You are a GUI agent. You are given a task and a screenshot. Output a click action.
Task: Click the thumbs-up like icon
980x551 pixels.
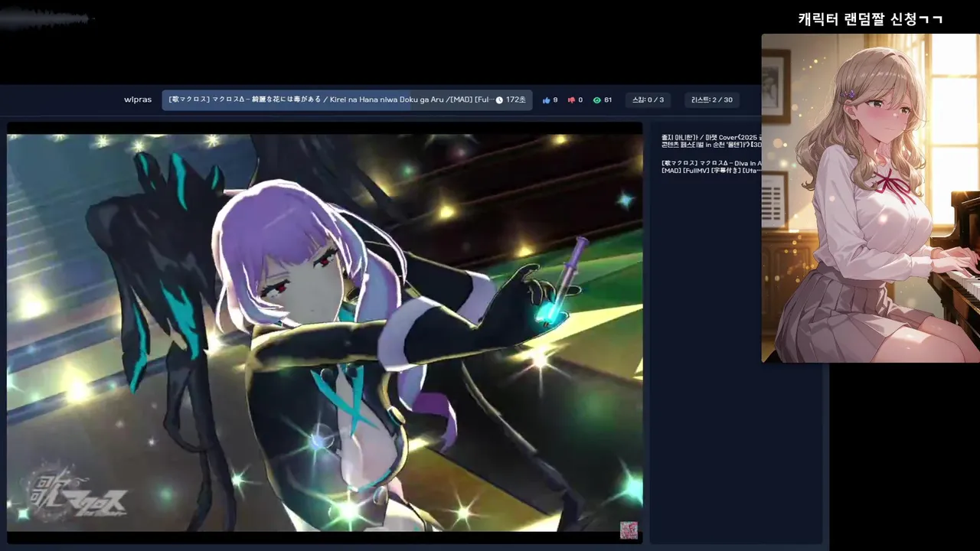(x=547, y=100)
